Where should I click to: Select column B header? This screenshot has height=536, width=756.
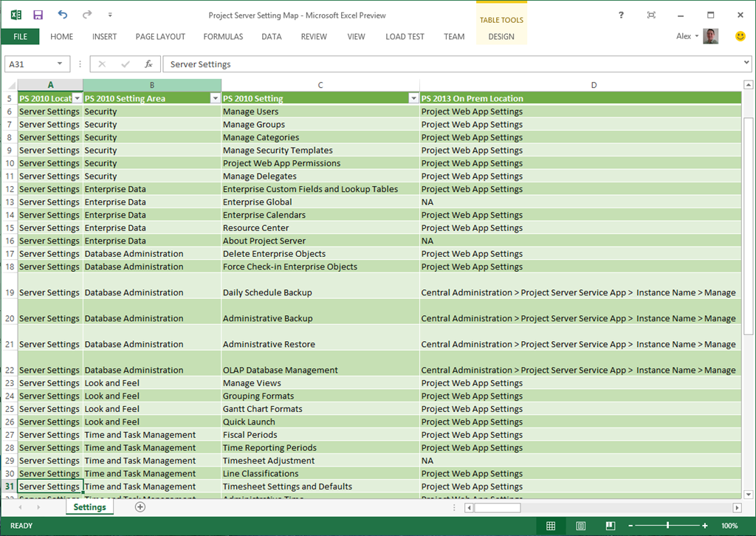point(152,85)
